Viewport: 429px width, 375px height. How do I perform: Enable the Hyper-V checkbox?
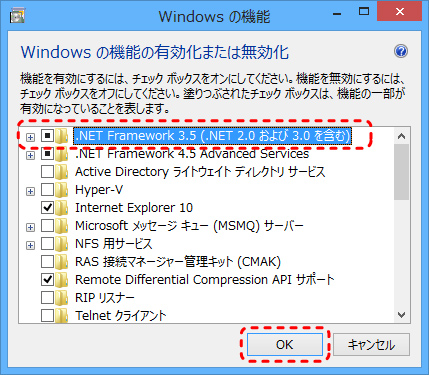(x=47, y=190)
